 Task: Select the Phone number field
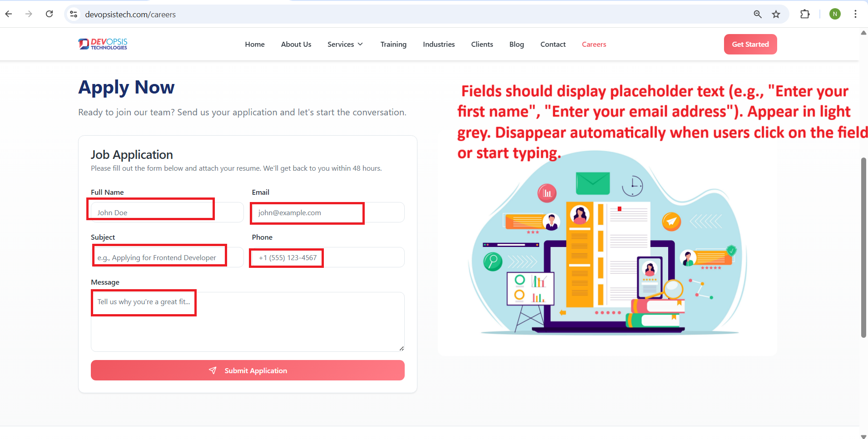[327, 257]
